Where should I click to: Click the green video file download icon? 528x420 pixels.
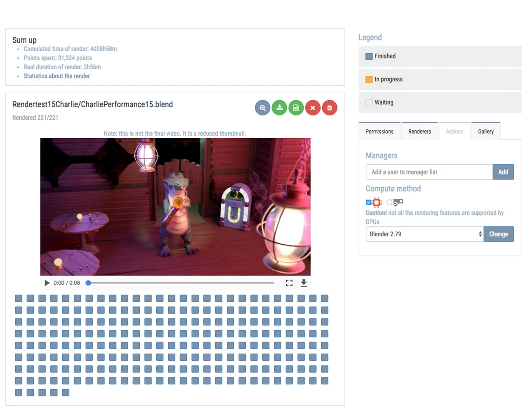click(296, 108)
